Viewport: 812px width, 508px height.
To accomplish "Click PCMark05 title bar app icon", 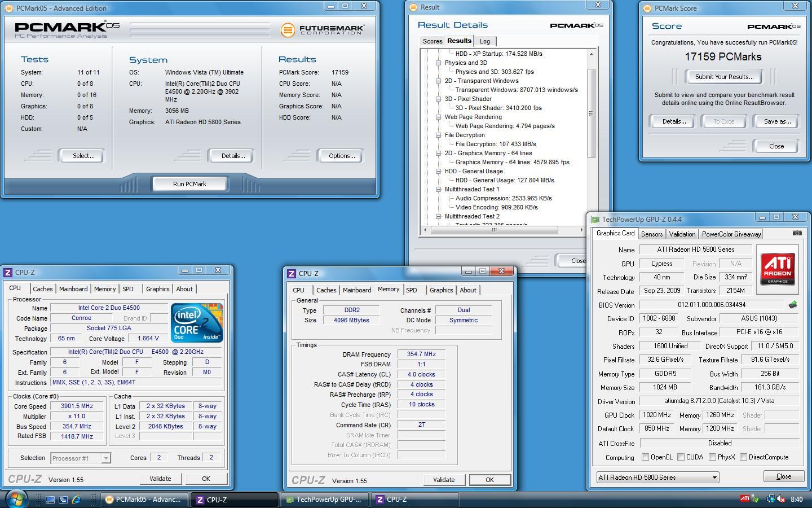I will (x=9, y=8).
